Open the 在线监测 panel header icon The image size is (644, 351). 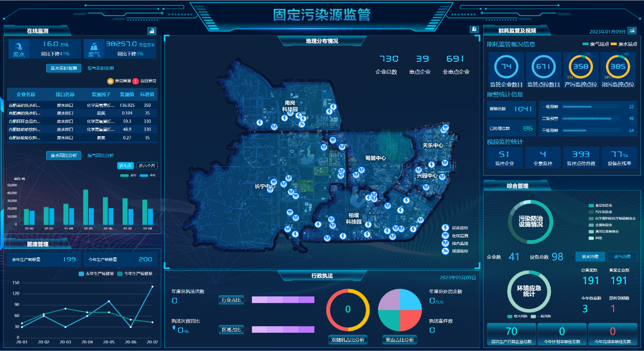(x=151, y=31)
